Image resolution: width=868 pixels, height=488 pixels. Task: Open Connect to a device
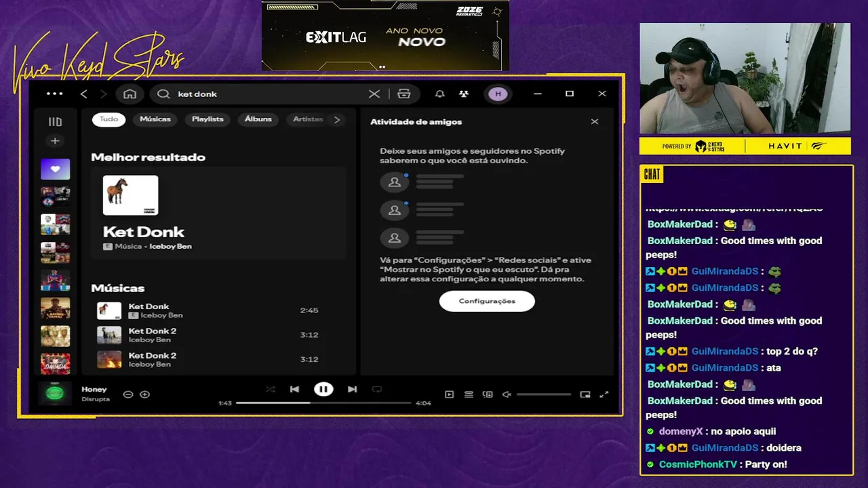coord(488,394)
